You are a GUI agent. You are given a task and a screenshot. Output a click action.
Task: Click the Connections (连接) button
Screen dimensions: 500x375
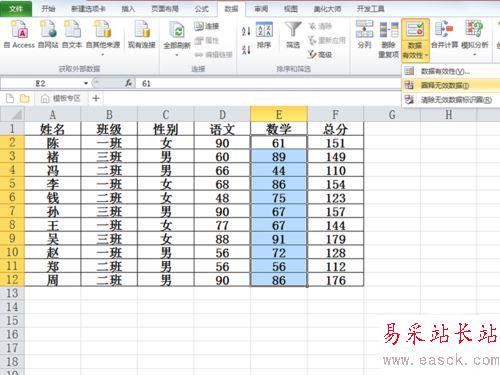point(207,26)
